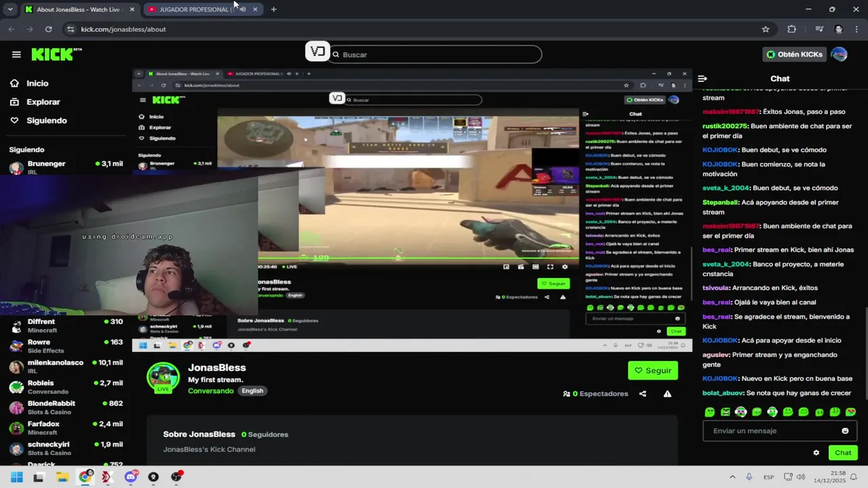Screen dimensions: 868x488
Task: Click the Buscar search field
Action: pos(436,54)
